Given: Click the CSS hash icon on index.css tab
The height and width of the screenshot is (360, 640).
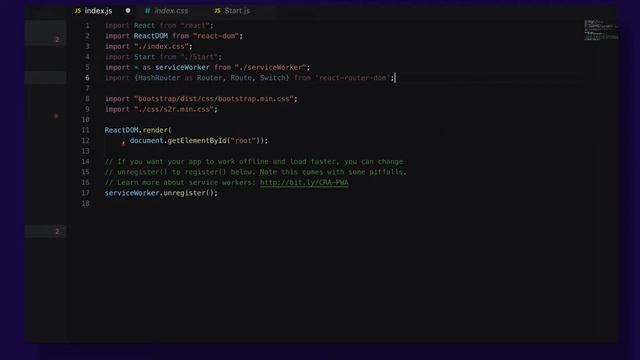Looking at the screenshot, I should (147, 11).
